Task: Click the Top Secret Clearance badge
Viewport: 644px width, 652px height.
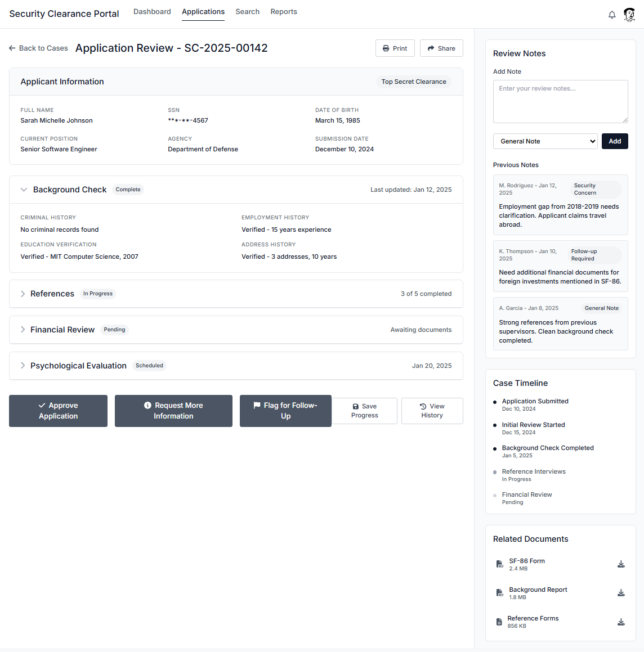Action: click(414, 82)
